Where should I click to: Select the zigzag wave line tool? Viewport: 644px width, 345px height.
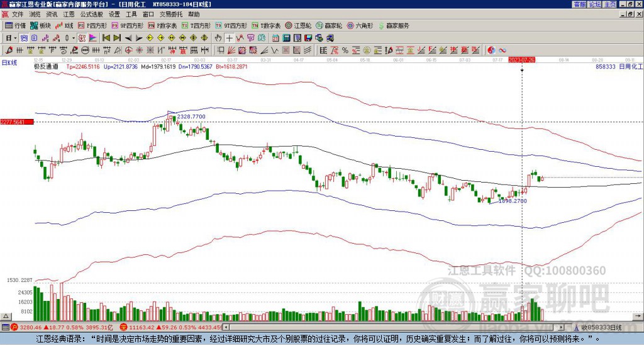coord(274,50)
